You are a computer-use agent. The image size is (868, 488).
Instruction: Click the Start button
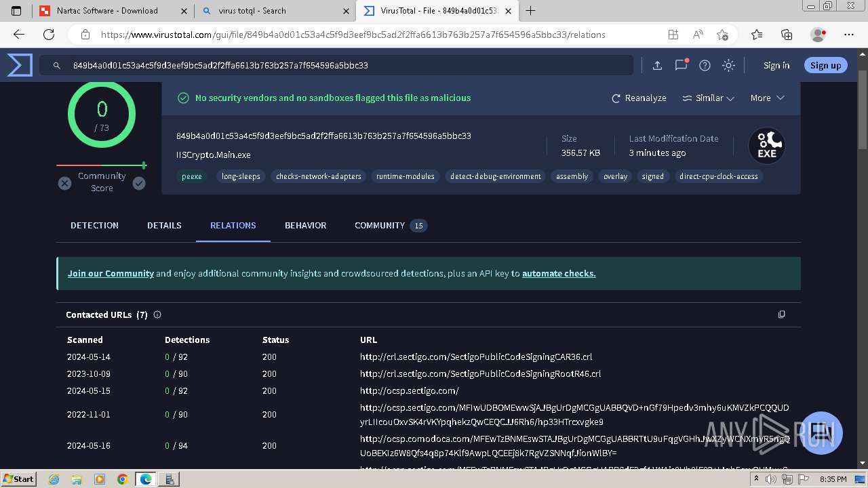coord(18,479)
